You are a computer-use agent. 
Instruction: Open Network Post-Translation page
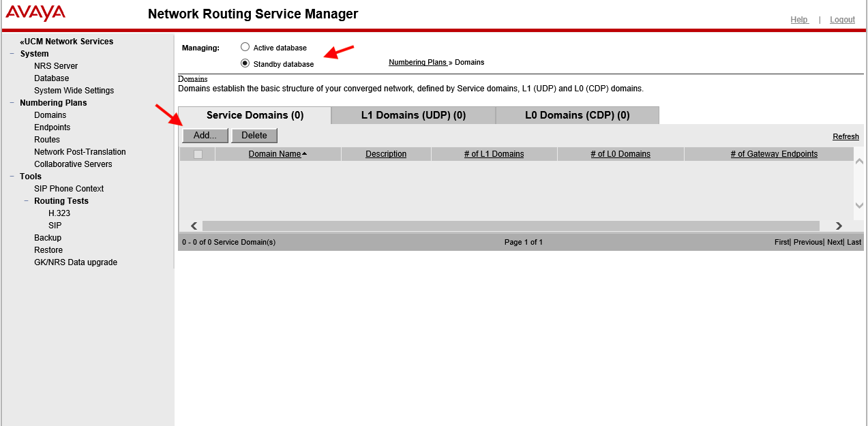point(80,152)
